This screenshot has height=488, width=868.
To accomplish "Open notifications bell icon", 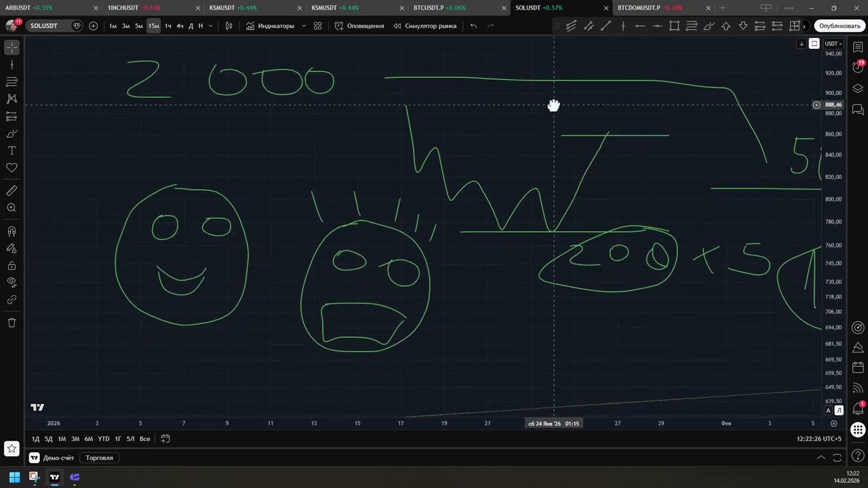I will 858,409.
